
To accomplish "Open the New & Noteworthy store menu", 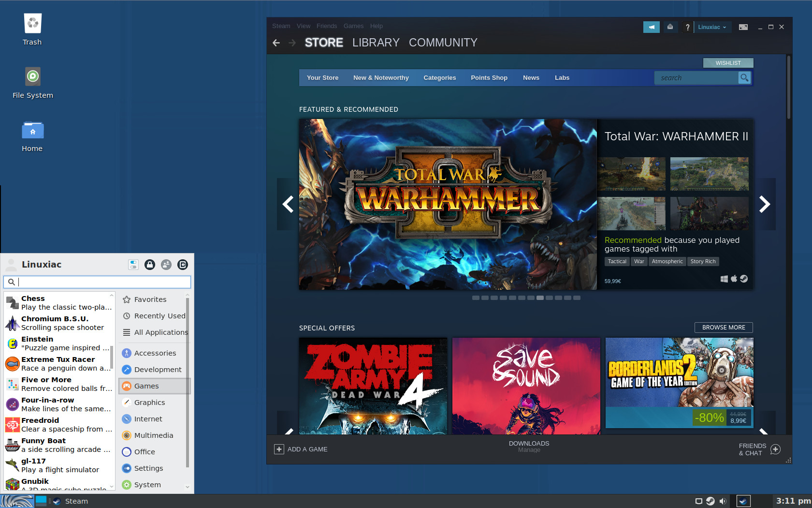I will [x=381, y=78].
